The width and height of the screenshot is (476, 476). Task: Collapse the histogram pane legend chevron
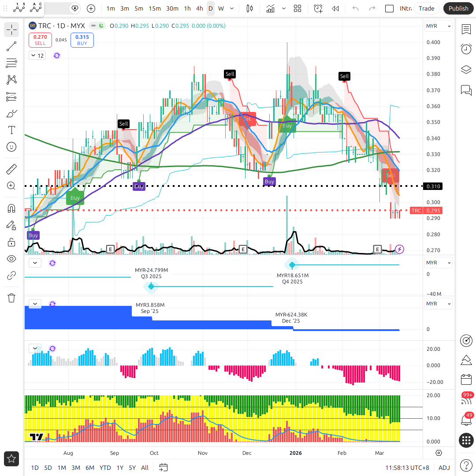[35, 348]
